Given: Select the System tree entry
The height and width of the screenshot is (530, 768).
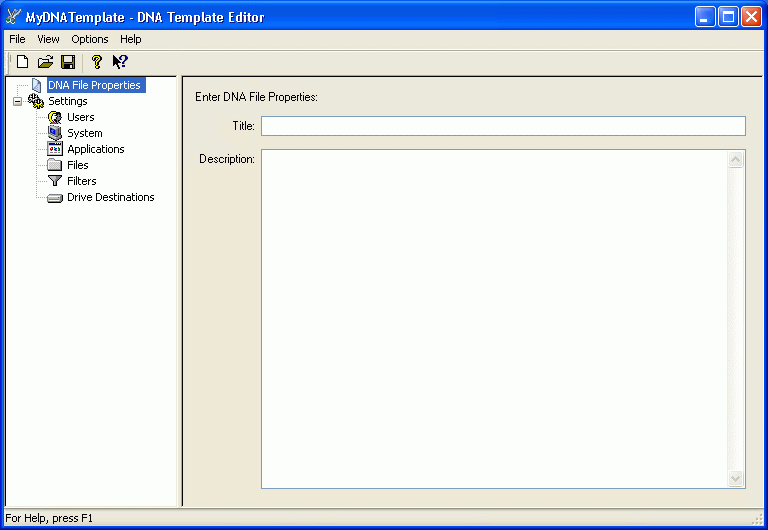Looking at the screenshot, I should pyautogui.click(x=85, y=133).
